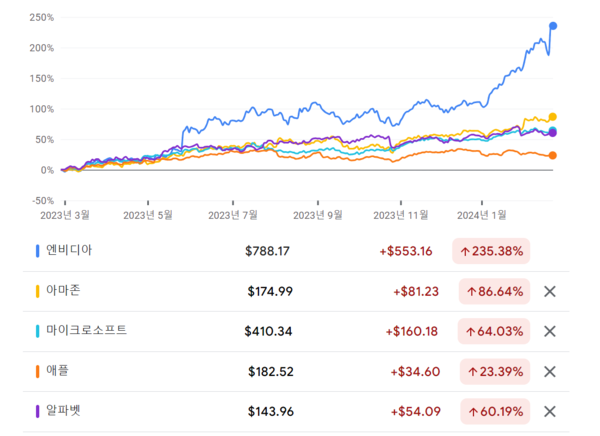Click the price $182.52
This screenshot has height=436, width=600.
click(271, 372)
